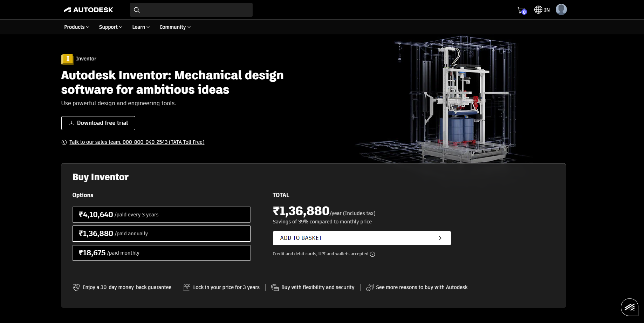Expand the Community menu

point(175,27)
